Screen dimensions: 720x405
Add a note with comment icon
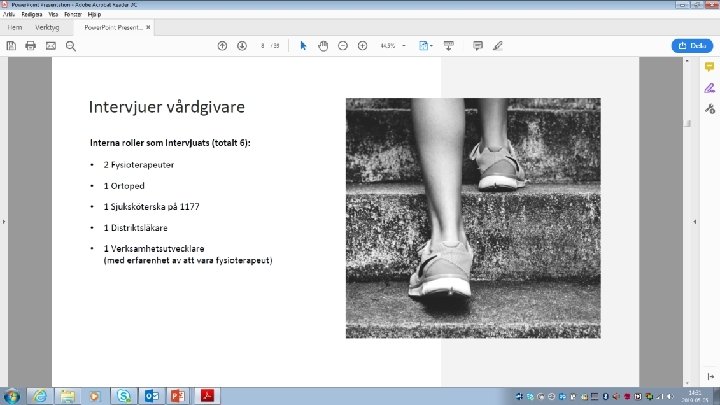(477, 46)
